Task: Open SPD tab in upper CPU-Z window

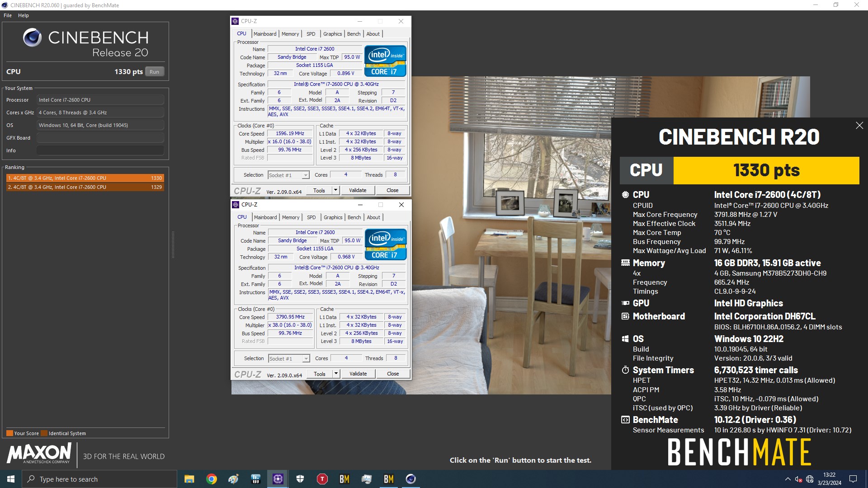Action: 311,34
